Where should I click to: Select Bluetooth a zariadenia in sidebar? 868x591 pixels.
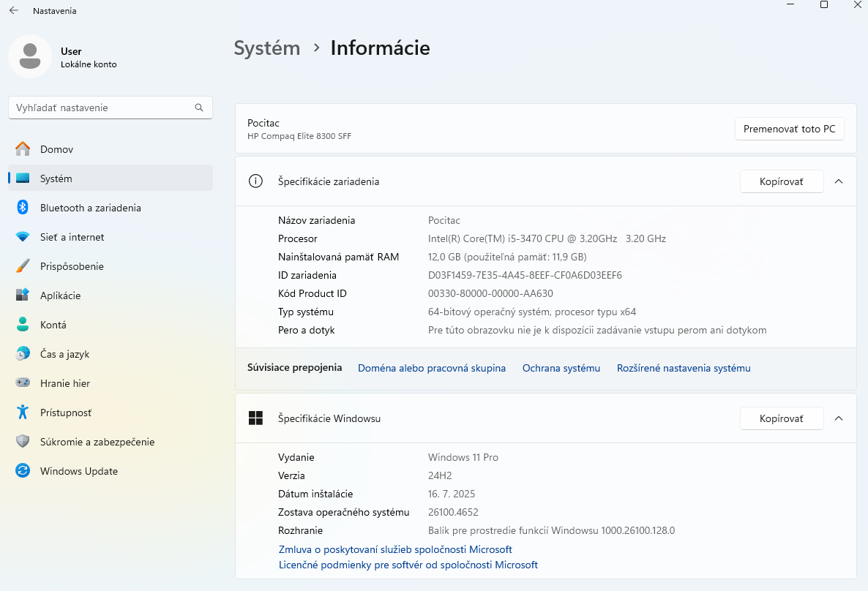click(x=111, y=208)
